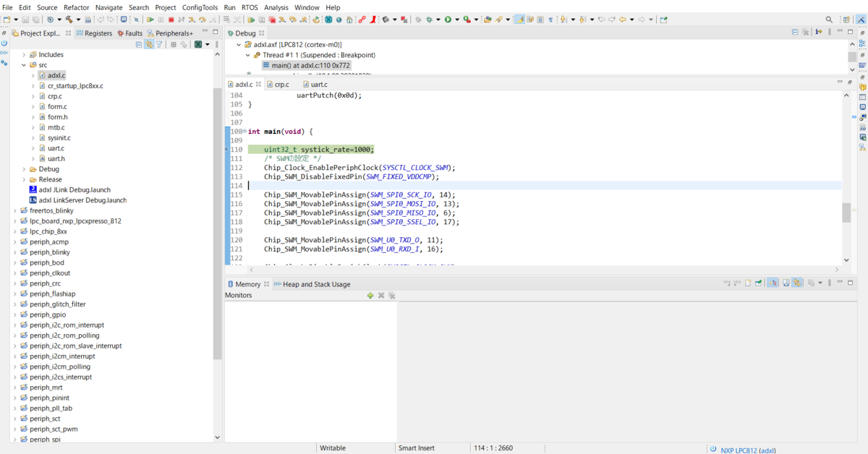Click the green Resume debug button

(150, 20)
